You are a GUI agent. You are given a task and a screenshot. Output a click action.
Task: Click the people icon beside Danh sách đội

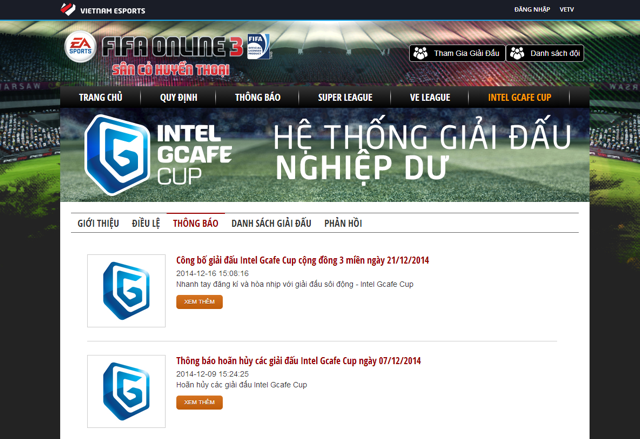point(517,53)
